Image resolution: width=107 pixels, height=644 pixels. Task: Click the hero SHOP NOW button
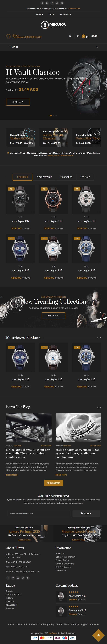click(18, 102)
